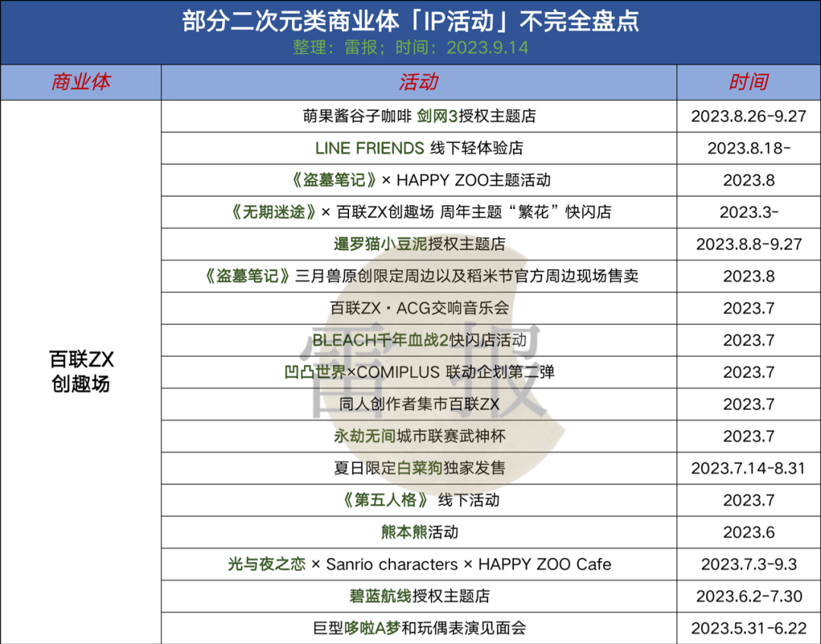This screenshot has width=821, height=644.
Task: Click date cell 2023.5.31-6.22
Action: (x=748, y=628)
